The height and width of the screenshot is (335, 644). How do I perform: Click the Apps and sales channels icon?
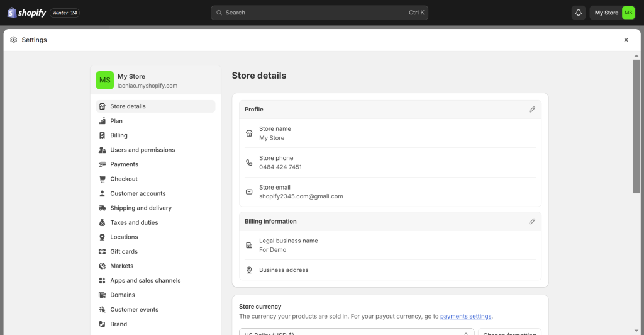pos(103,281)
